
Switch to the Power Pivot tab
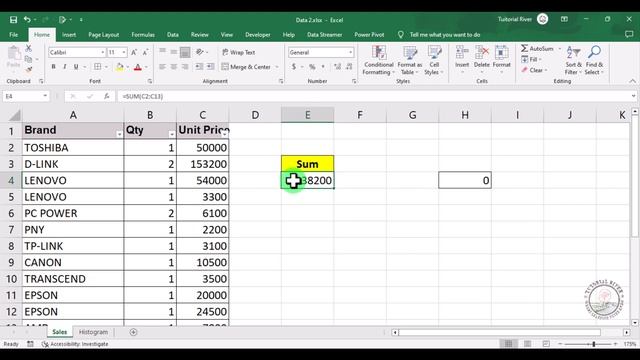[369, 35]
